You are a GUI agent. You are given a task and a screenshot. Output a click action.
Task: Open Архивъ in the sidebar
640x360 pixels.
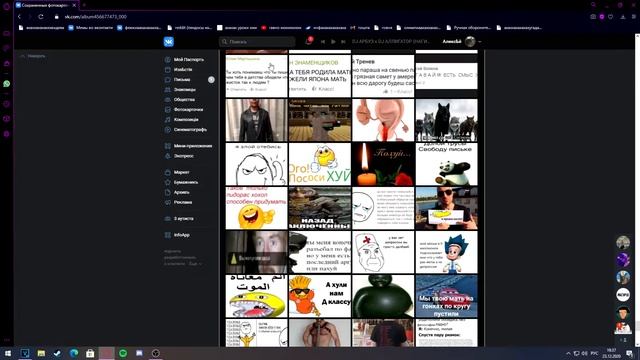(x=181, y=192)
